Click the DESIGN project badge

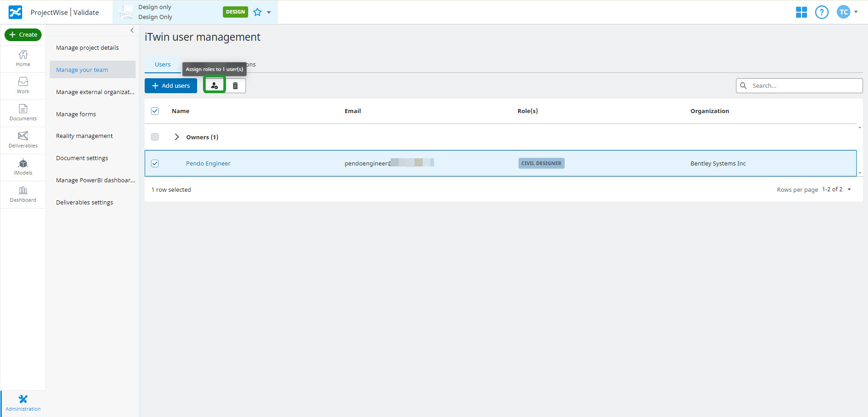[x=236, y=12]
